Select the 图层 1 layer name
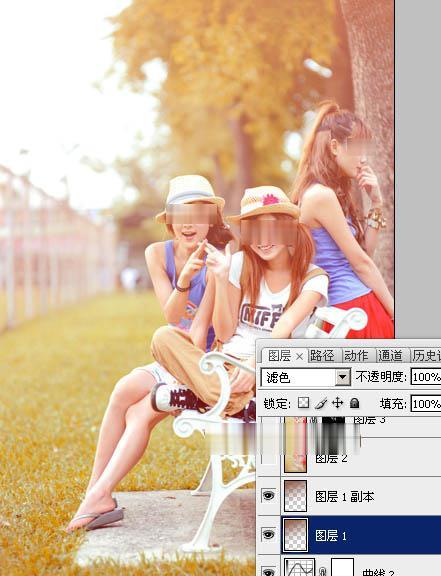Image resolution: width=441 pixels, height=576 pixels. [x=331, y=536]
